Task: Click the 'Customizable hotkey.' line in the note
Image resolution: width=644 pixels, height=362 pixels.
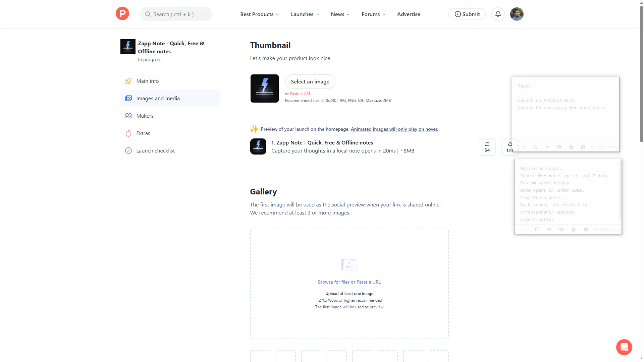Action: [x=546, y=183]
